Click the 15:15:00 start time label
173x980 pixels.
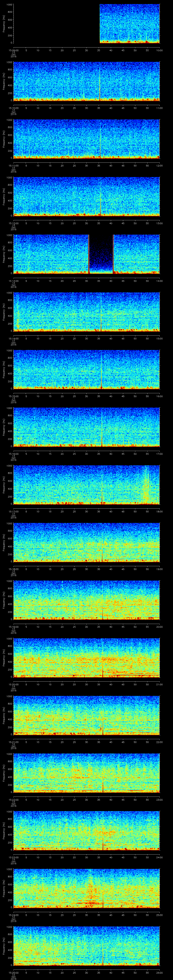(x=13, y=396)
